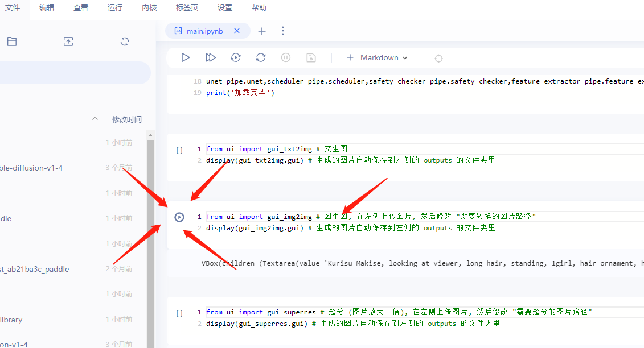Image resolution: width=644 pixels, height=348 pixels.
Task: Open the 'library' file entry
Action: [x=11, y=320]
